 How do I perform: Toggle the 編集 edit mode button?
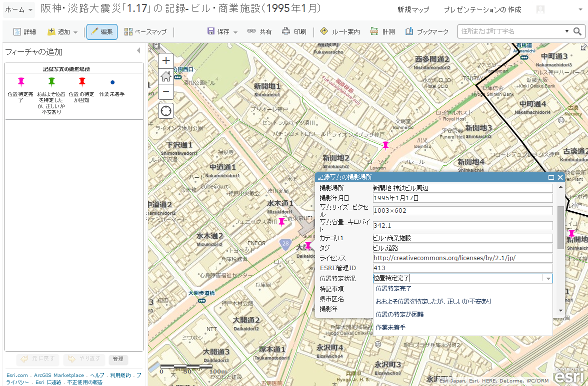click(102, 32)
